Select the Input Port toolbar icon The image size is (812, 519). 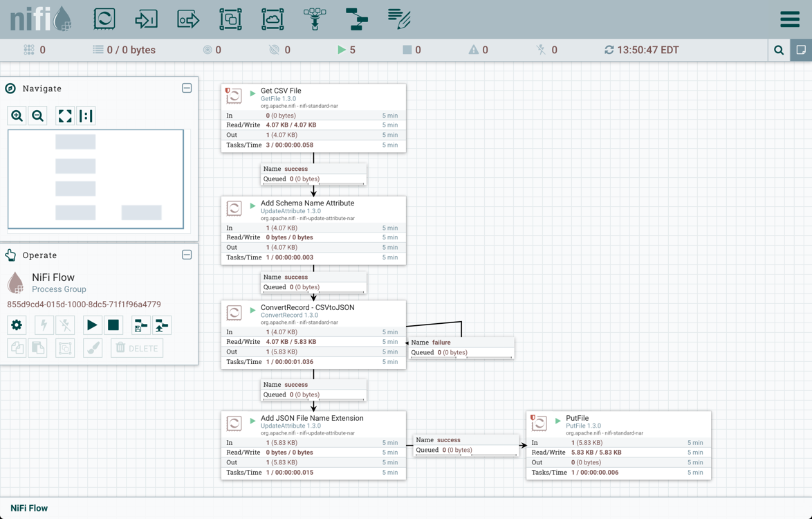(x=146, y=19)
